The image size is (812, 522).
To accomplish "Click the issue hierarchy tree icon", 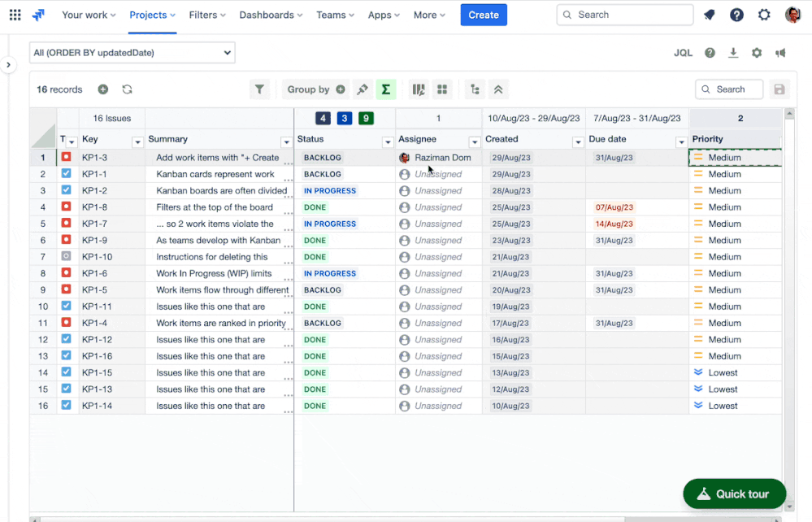I will coord(475,89).
